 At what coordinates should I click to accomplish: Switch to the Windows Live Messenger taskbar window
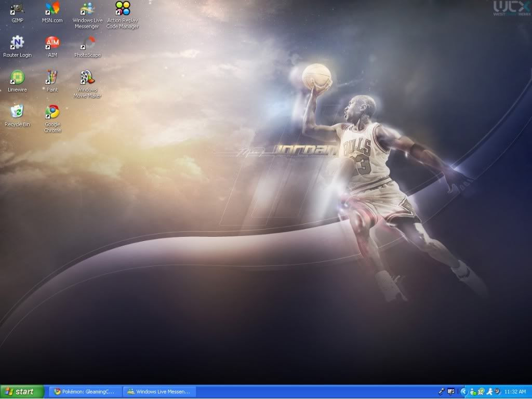pos(158,391)
